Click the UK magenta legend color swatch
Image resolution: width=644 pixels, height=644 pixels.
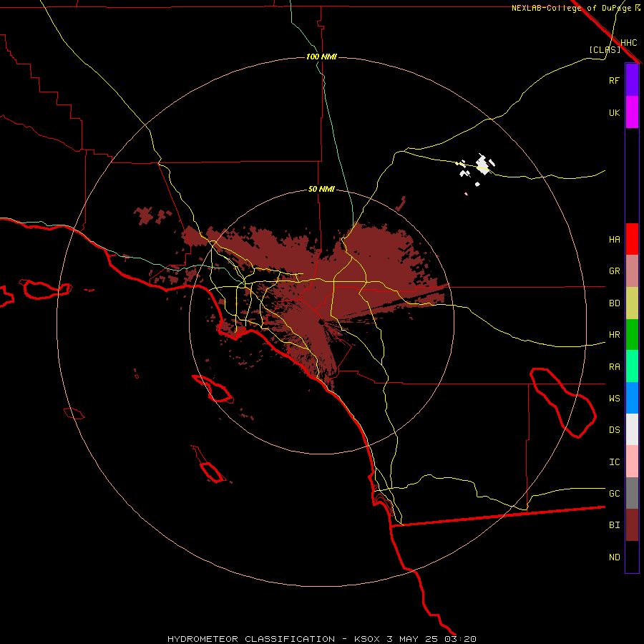click(632, 112)
